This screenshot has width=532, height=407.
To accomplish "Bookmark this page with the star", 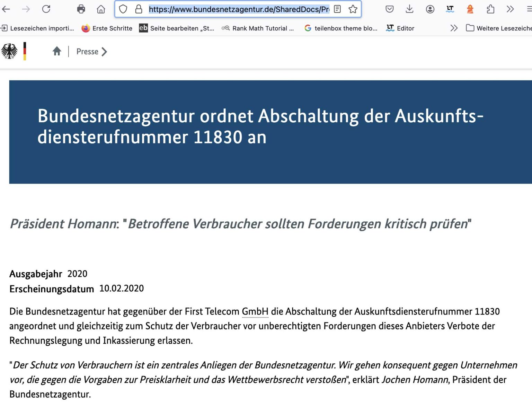I will [353, 9].
